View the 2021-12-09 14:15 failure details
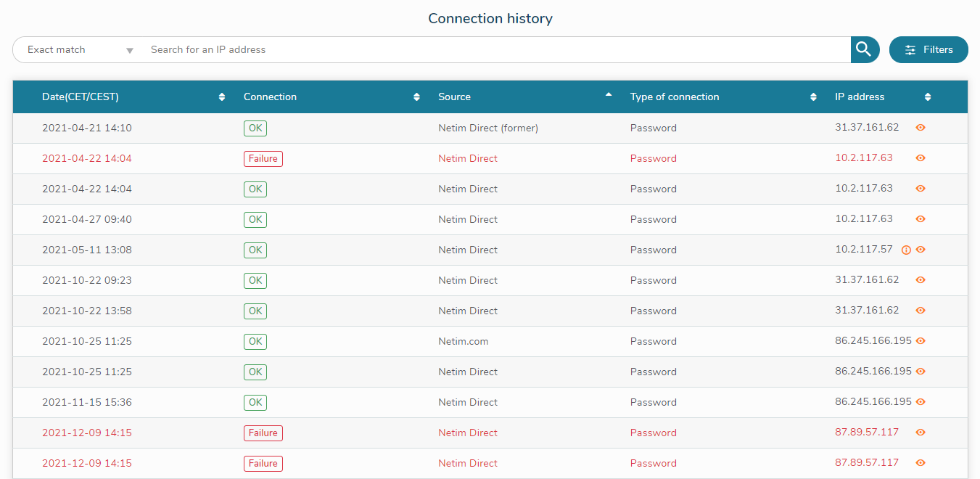 tap(920, 432)
